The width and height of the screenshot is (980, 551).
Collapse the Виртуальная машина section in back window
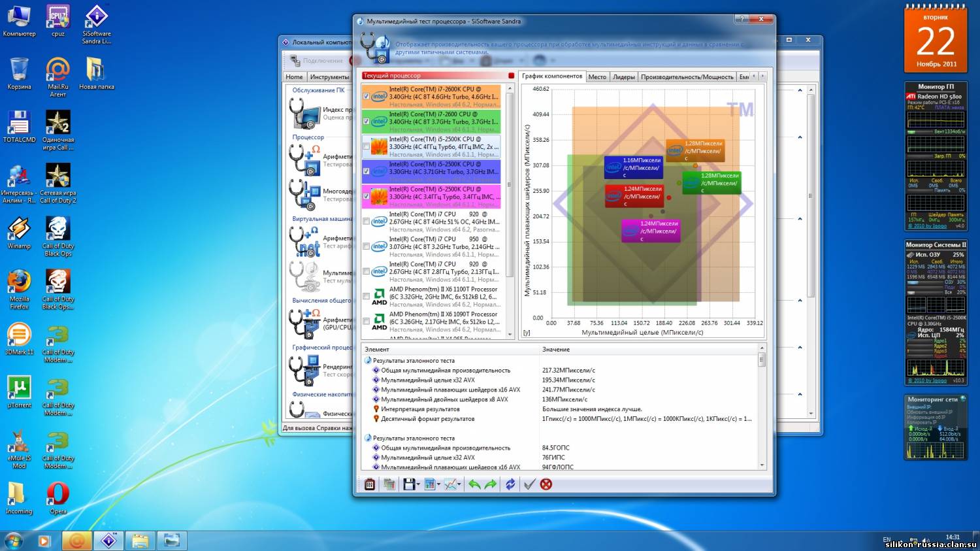click(800, 219)
